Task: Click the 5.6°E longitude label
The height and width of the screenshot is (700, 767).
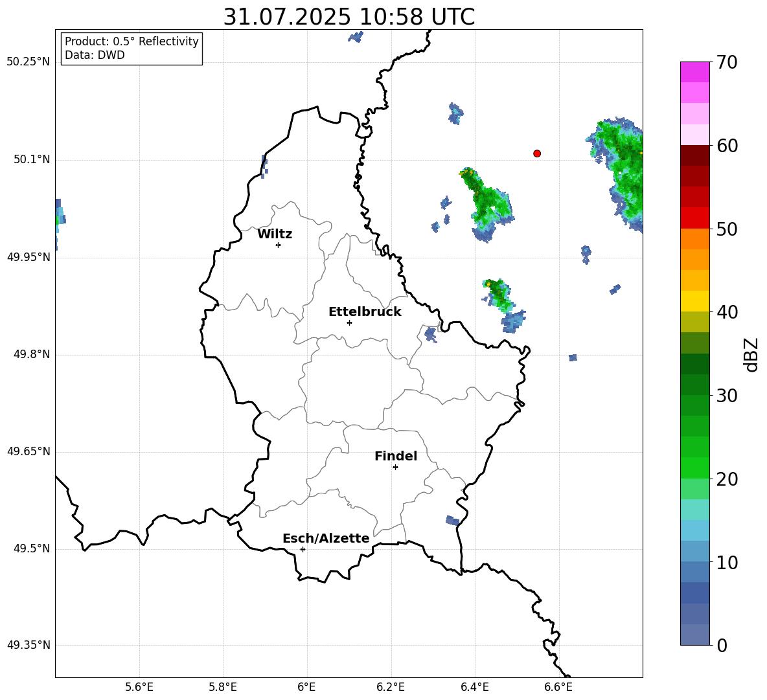Action: [139, 687]
